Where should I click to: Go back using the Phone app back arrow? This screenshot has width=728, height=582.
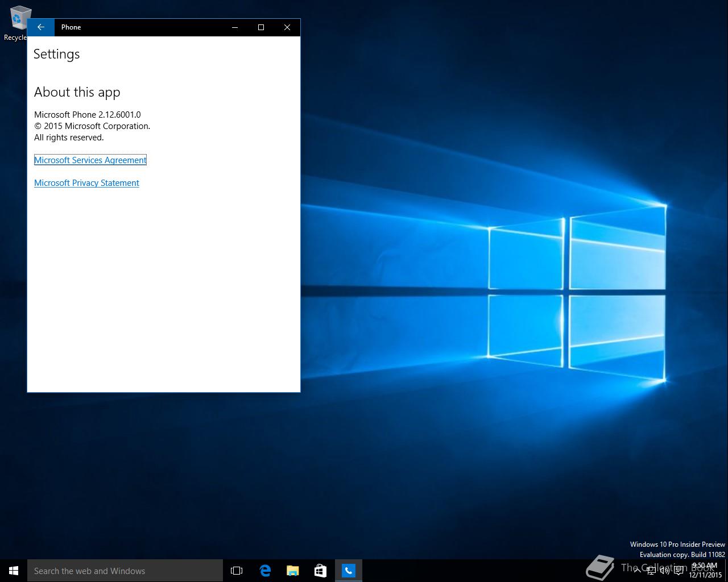click(41, 27)
